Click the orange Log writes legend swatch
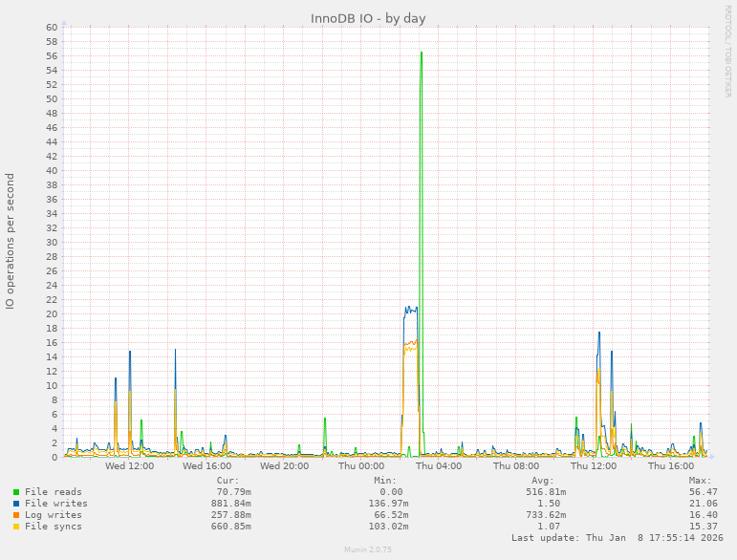737x560 pixels. [x=16, y=515]
